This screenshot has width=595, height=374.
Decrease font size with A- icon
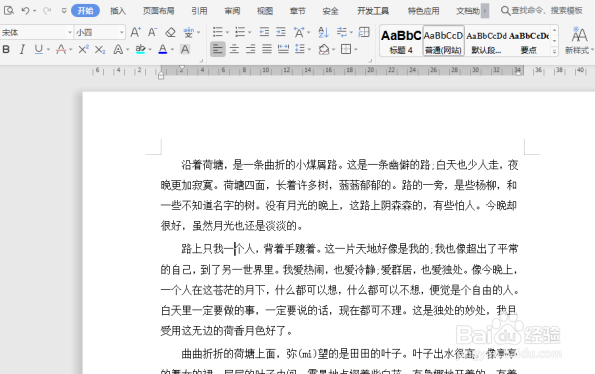(153, 32)
